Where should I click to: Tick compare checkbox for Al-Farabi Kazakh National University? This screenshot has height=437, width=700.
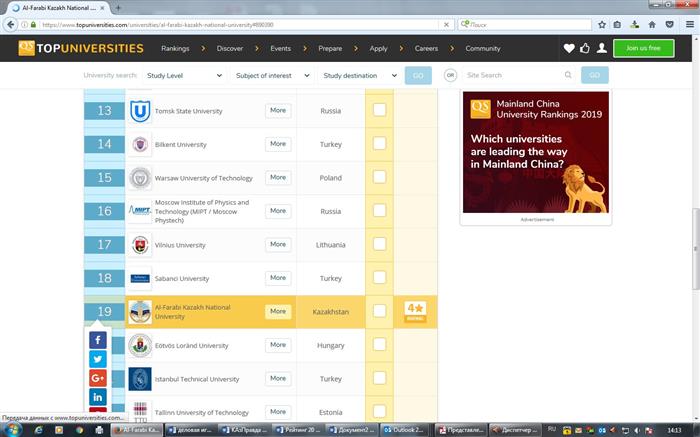(x=379, y=311)
